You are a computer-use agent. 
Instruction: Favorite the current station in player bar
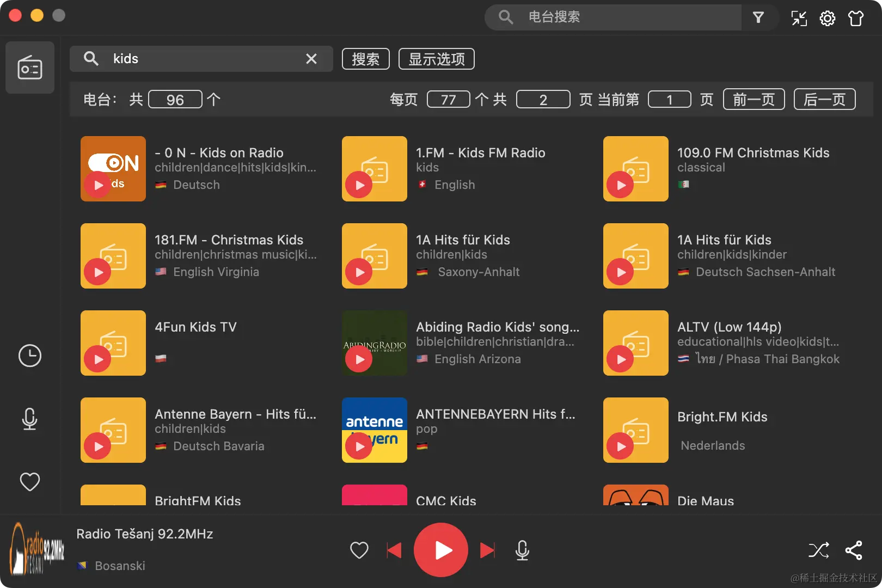359,550
